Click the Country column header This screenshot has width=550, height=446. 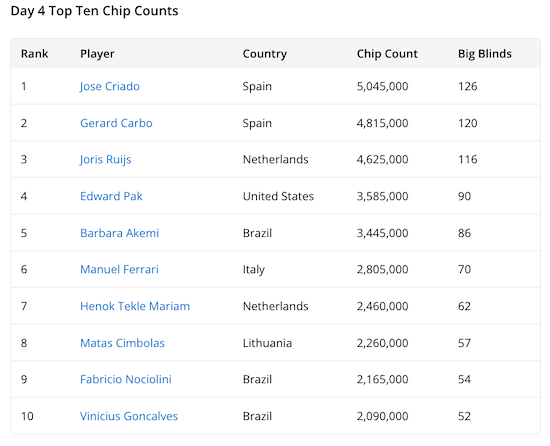[265, 54]
